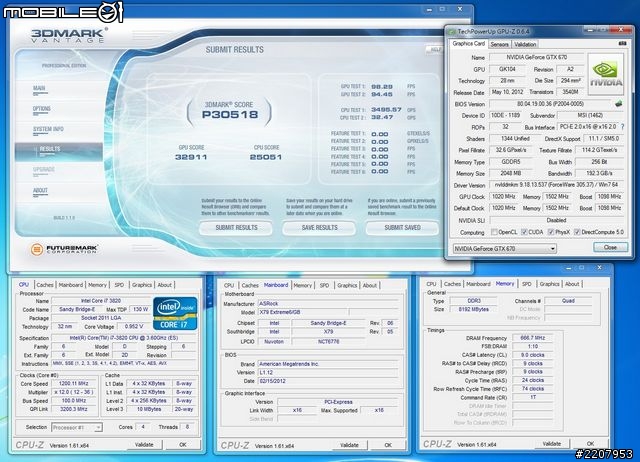This screenshot has height=462, width=640.
Task: Click the GPU Clock 1020 MHz field
Action: pos(503,197)
